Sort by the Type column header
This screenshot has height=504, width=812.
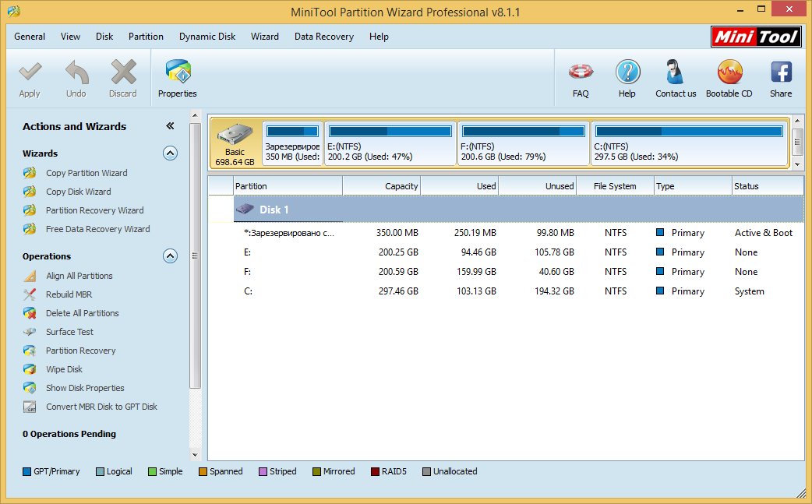click(x=693, y=186)
